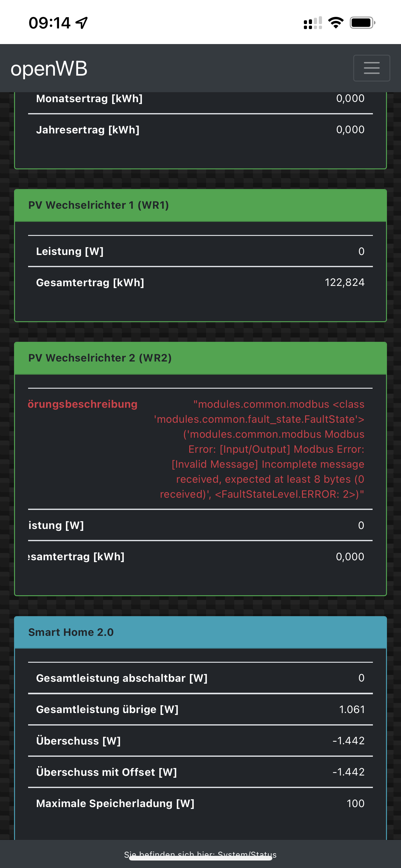
Task: Collapse the Smart Home 2.0 header
Action: 200,632
